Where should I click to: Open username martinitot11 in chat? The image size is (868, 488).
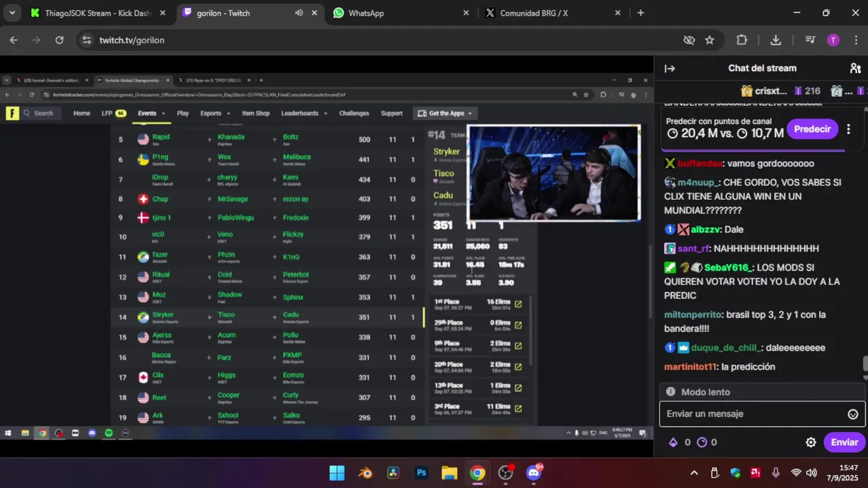click(x=690, y=367)
